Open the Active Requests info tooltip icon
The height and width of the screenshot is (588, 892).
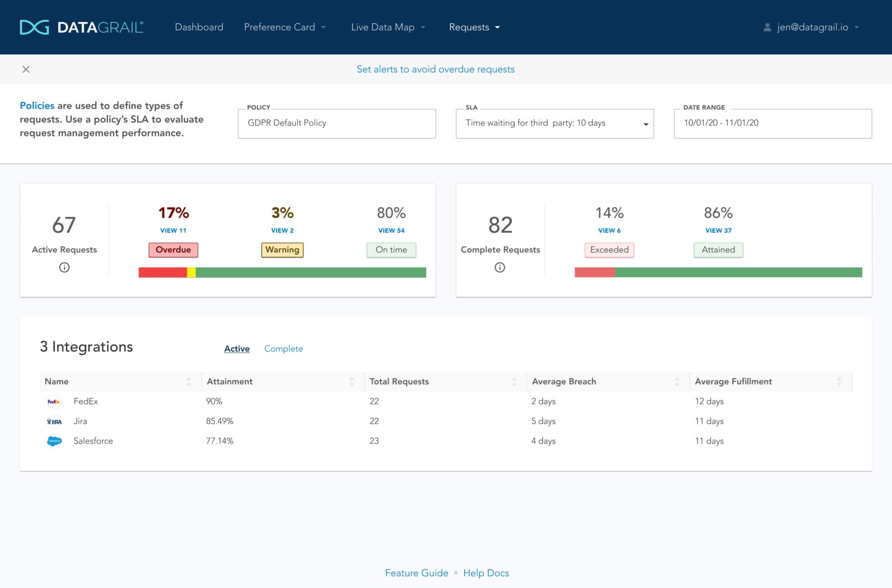tap(64, 268)
